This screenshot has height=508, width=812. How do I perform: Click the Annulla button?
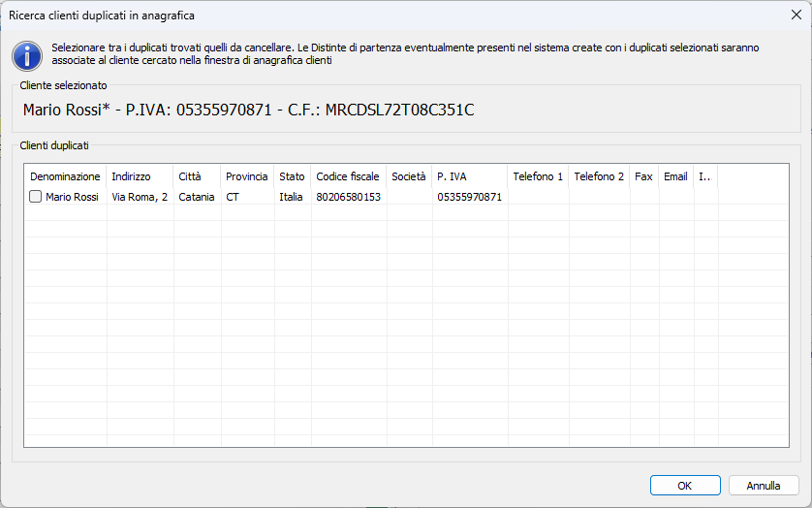(763, 485)
